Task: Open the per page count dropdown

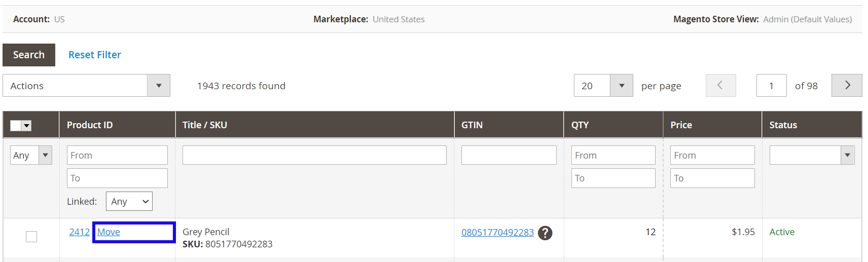Action: 621,86
